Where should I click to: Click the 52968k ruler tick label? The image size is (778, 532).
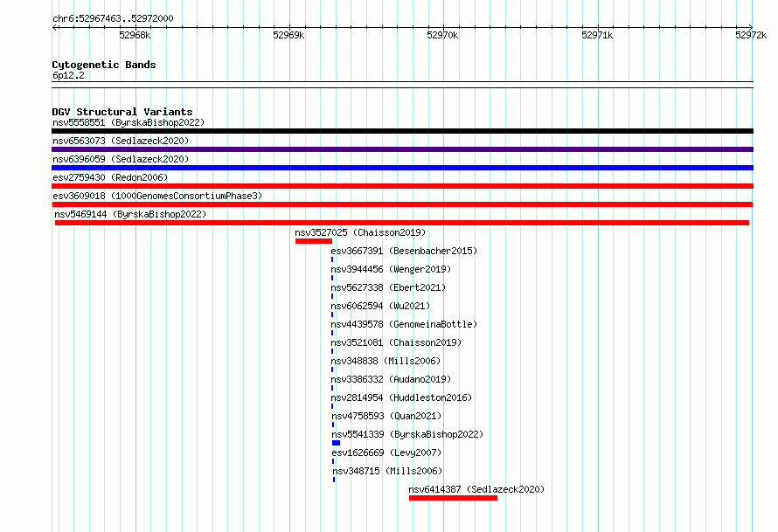135,35
